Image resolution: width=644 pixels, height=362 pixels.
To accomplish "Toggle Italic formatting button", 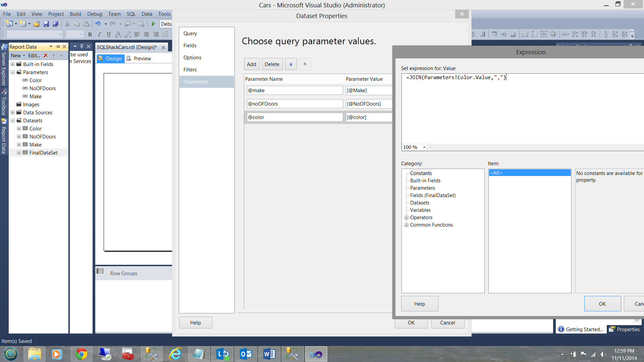I will tap(99, 34).
